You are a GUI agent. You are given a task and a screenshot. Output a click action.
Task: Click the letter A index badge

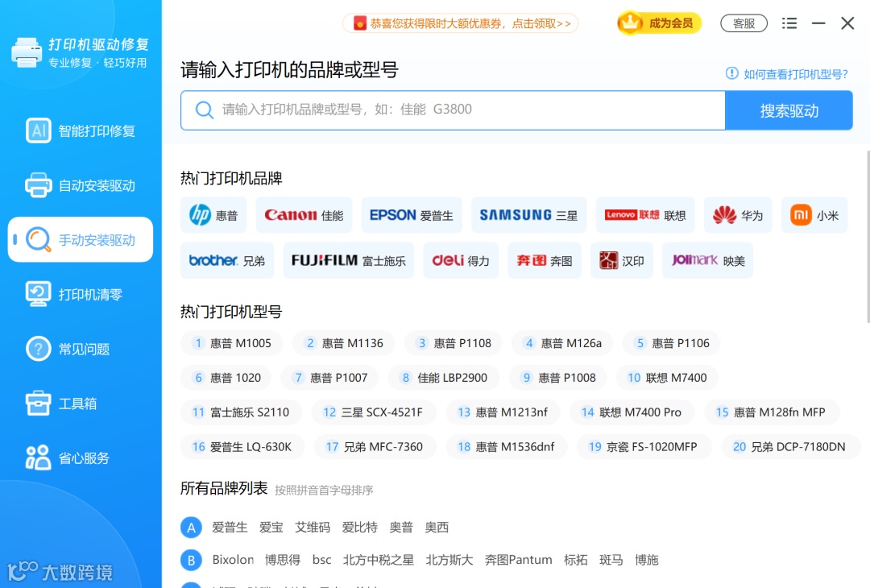tap(191, 528)
